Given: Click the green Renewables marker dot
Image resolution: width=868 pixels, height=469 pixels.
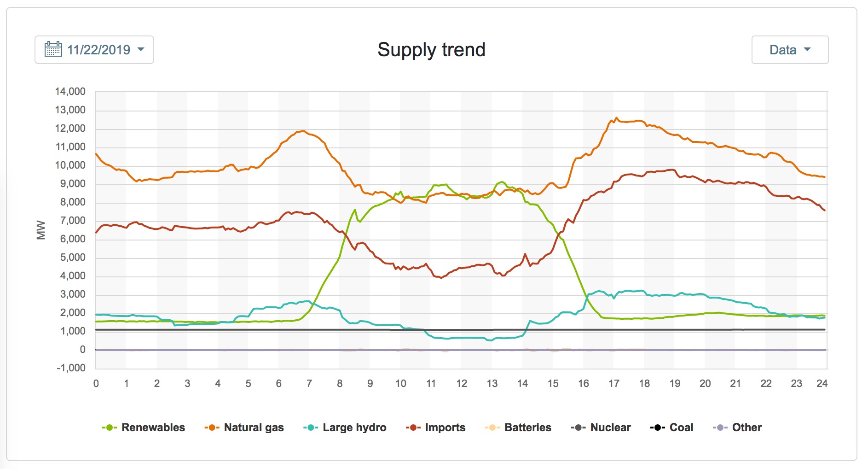Looking at the screenshot, I should pyautogui.click(x=110, y=428).
